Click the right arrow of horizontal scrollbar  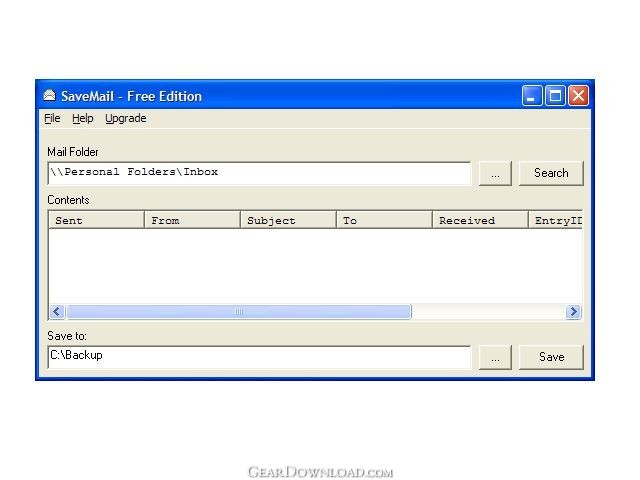click(x=573, y=312)
